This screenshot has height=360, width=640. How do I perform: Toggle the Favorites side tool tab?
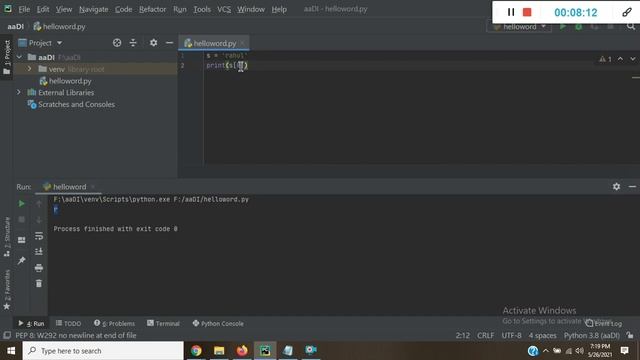pos(7,290)
